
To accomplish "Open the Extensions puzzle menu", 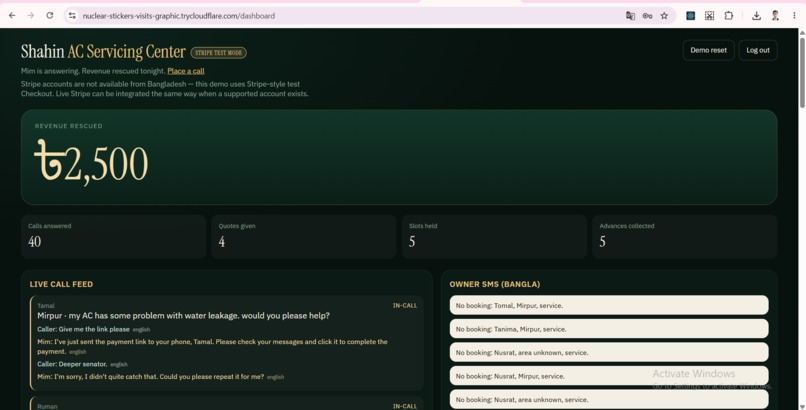I will tap(728, 16).
